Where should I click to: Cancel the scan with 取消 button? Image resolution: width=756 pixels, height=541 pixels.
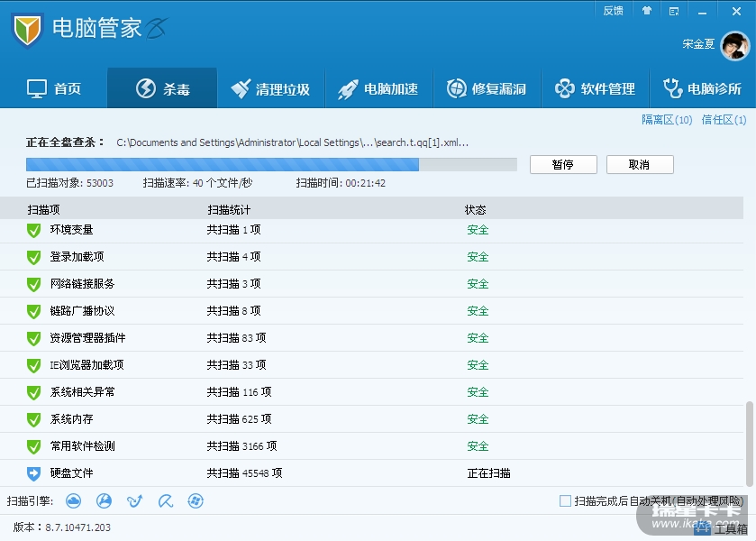639,164
